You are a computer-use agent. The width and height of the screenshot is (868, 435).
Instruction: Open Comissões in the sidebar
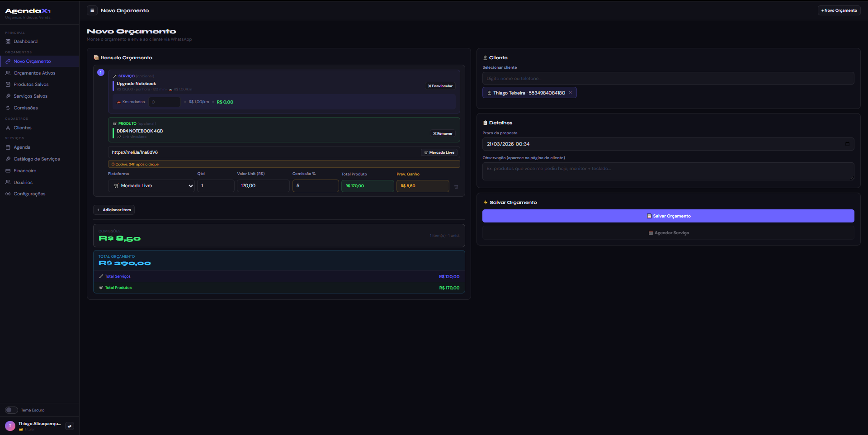26,108
